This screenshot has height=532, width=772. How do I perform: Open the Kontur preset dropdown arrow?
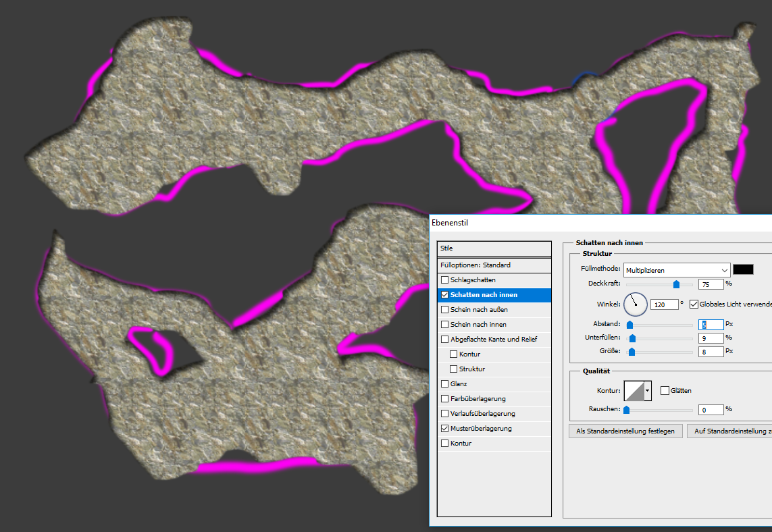point(648,390)
